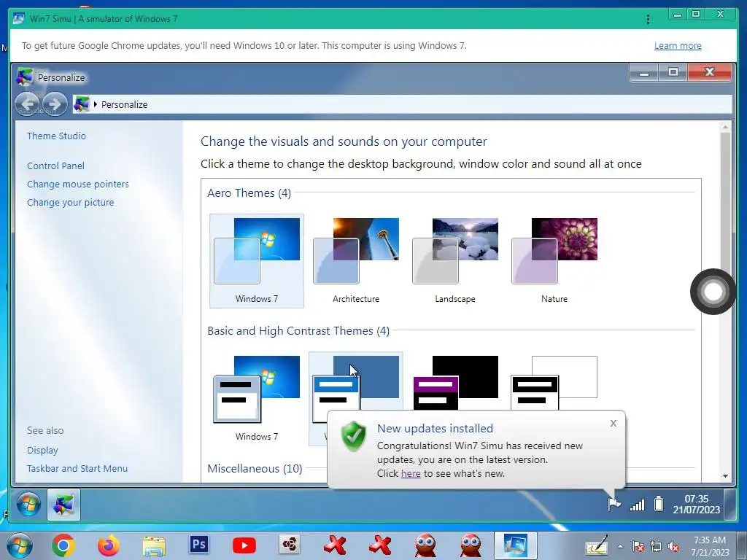Click Learn more about Chrome updates

click(678, 46)
